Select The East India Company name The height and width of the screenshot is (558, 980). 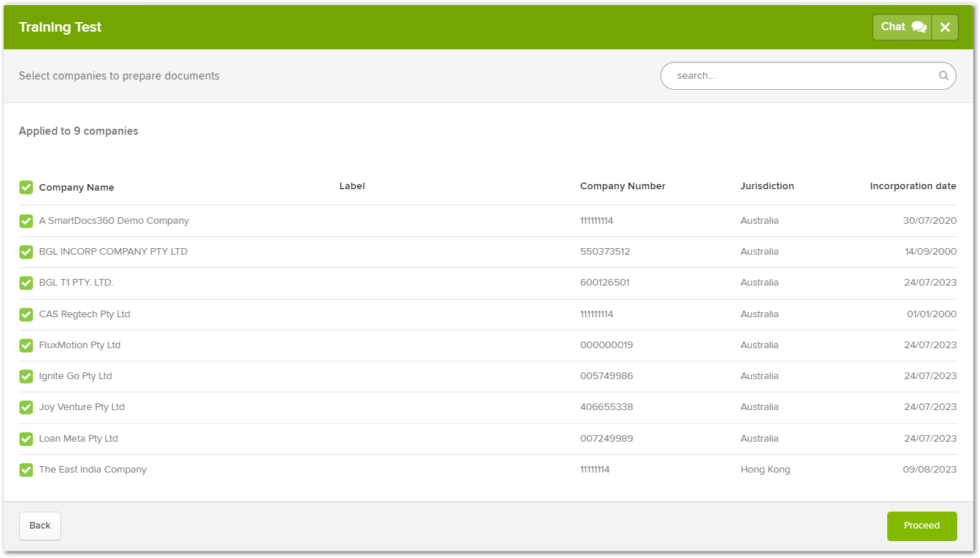[x=93, y=470]
